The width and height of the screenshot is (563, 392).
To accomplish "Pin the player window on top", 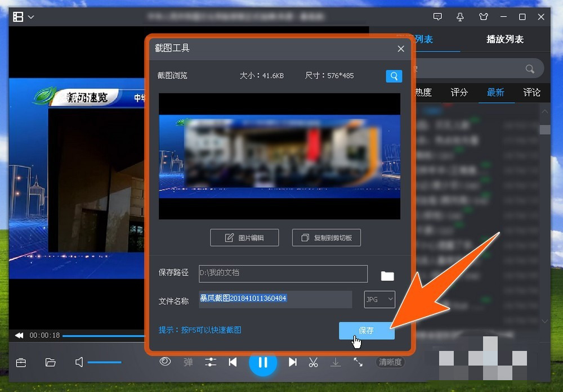I will coord(460,17).
